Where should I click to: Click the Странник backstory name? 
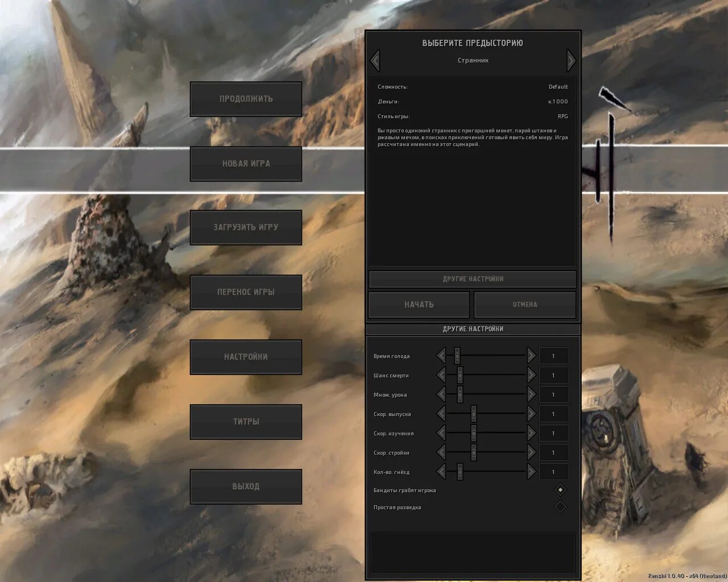[473, 60]
